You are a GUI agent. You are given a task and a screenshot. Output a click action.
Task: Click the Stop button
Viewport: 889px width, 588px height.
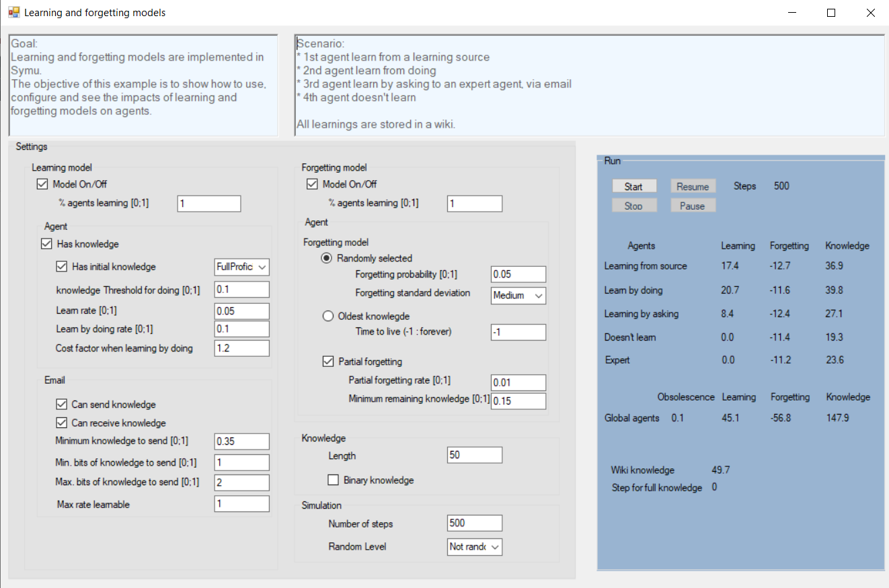pos(633,206)
